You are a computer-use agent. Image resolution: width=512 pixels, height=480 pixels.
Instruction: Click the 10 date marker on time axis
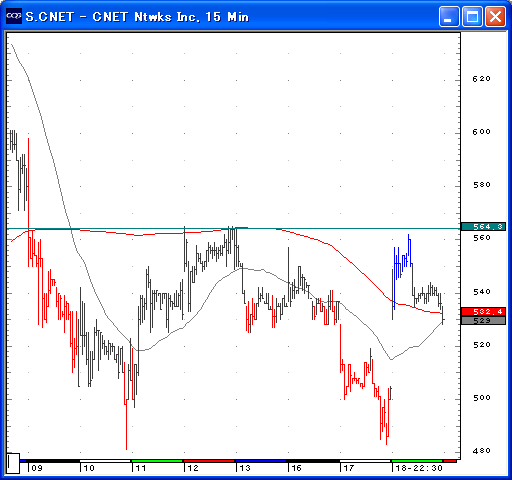click(x=89, y=468)
